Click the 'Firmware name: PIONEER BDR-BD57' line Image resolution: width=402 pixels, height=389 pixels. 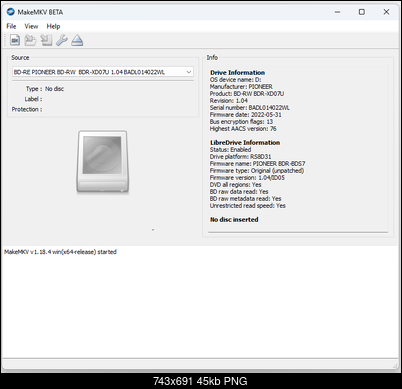[x=257, y=164]
